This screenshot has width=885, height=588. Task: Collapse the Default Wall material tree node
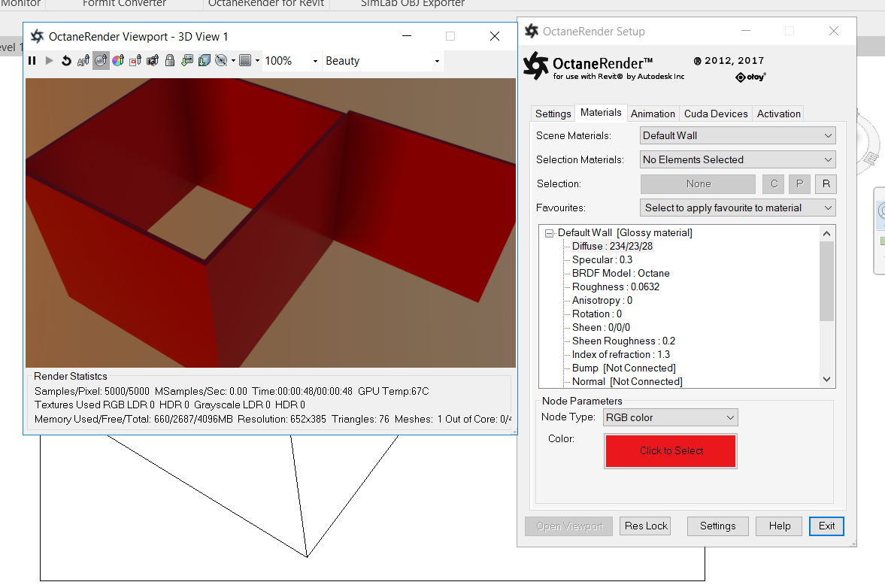click(549, 233)
